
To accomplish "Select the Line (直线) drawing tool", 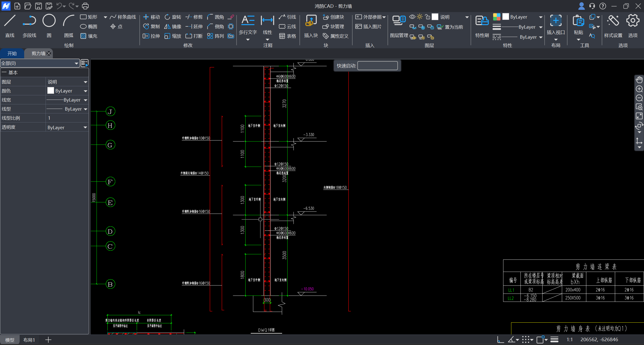I will point(10,21).
